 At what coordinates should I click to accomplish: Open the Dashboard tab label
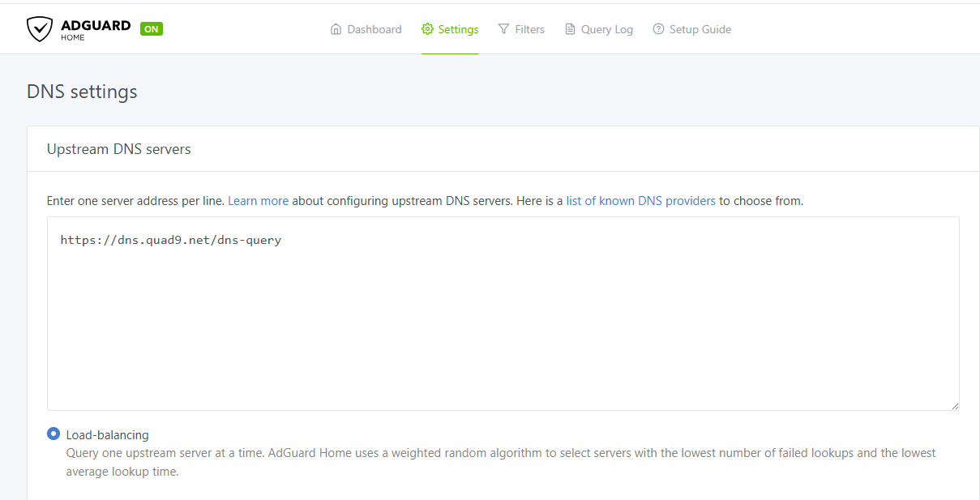(x=374, y=29)
